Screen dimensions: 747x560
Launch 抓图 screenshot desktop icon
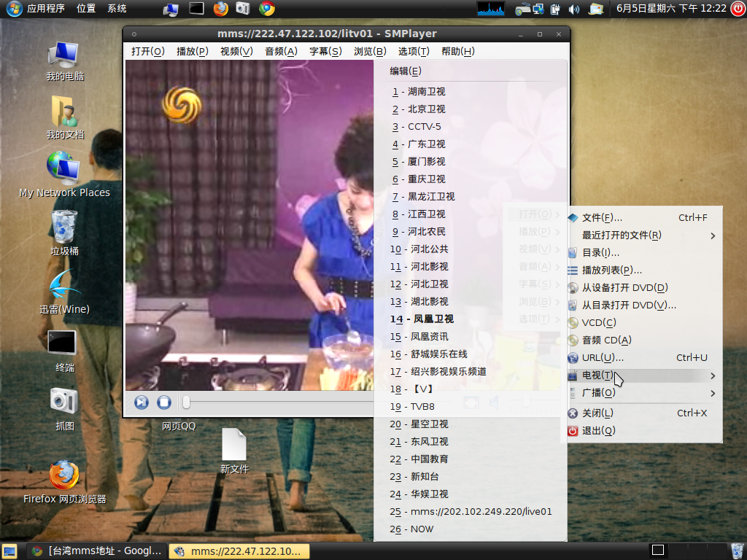coord(64,409)
